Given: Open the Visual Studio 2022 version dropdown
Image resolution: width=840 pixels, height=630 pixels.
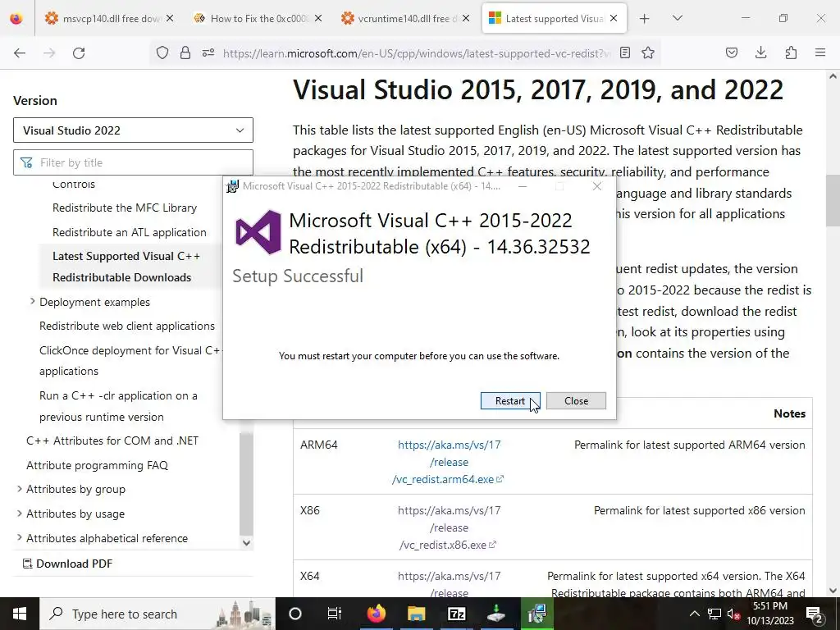Looking at the screenshot, I should (x=133, y=130).
